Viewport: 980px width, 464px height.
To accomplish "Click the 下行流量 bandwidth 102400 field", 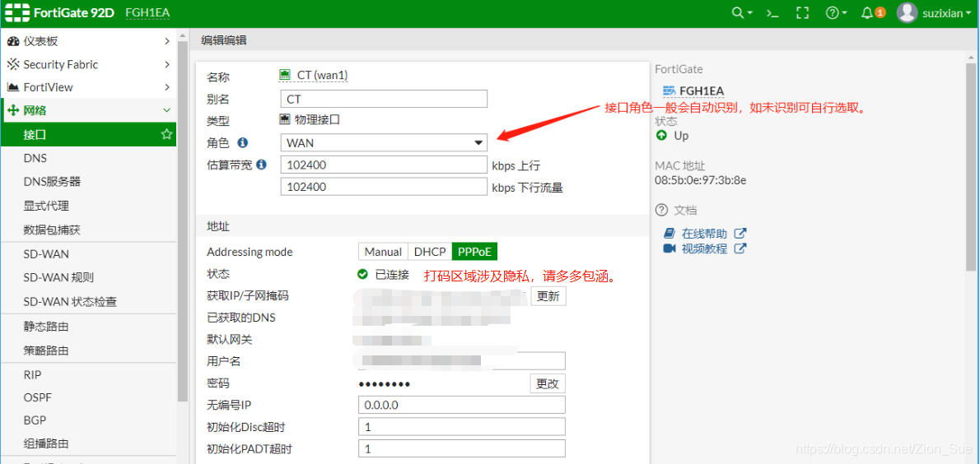I will [x=384, y=187].
